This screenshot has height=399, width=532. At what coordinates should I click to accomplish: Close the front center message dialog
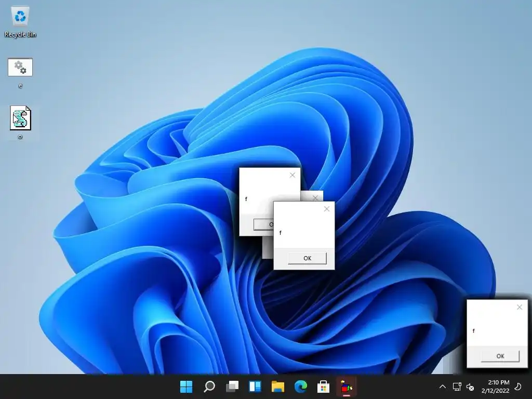coord(327,209)
